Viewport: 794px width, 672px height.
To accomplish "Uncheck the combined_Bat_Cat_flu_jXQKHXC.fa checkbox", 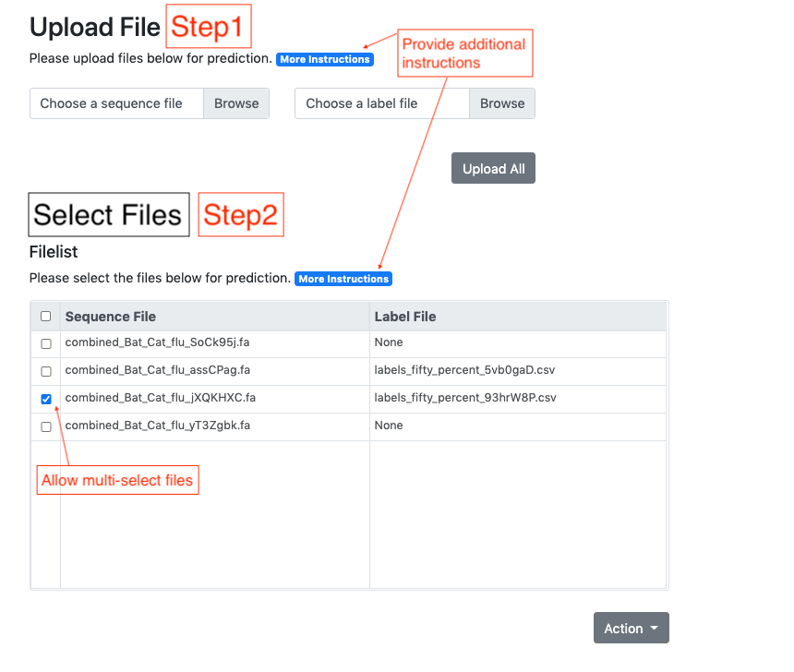I will [46, 399].
